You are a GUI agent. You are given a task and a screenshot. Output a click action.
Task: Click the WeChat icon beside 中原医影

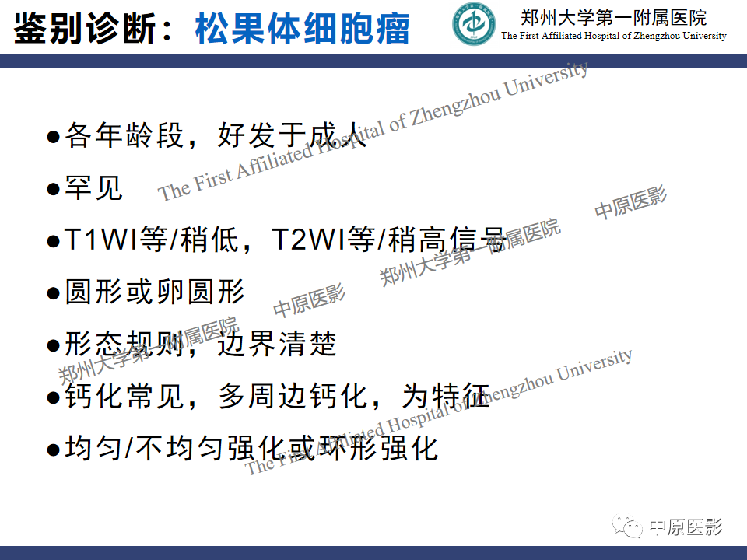[627, 527]
